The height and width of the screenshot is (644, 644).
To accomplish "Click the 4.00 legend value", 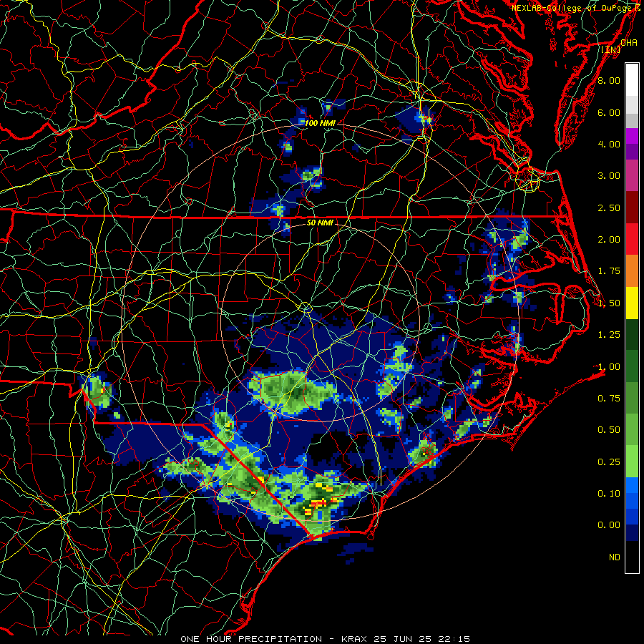I will click(609, 144).
